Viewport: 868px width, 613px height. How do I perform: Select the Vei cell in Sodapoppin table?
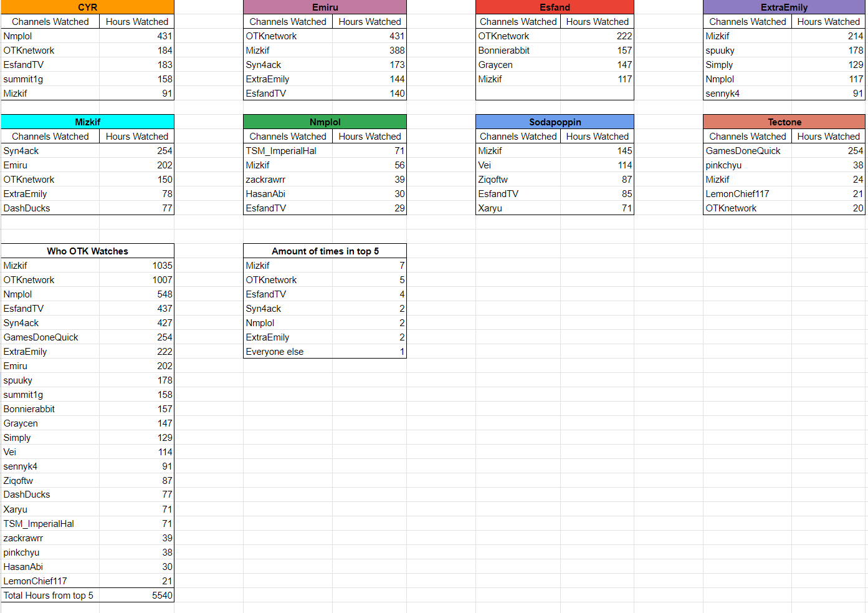(x=518, y=165)
